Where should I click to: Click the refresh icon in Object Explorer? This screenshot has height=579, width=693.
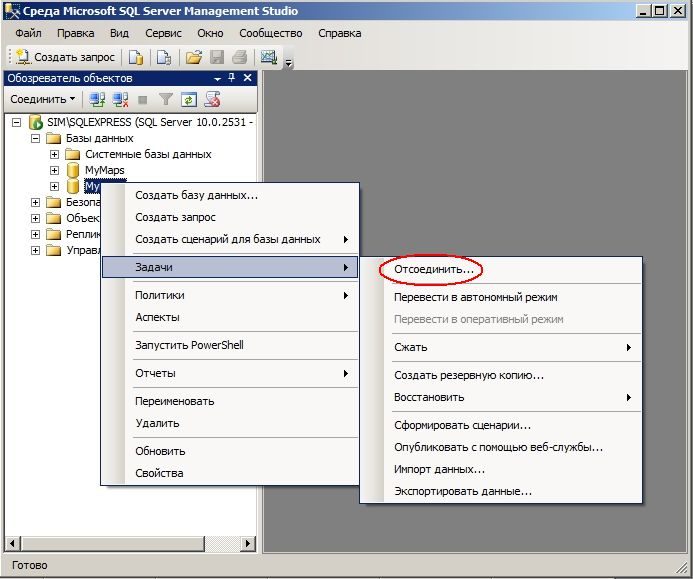[189, 99]
